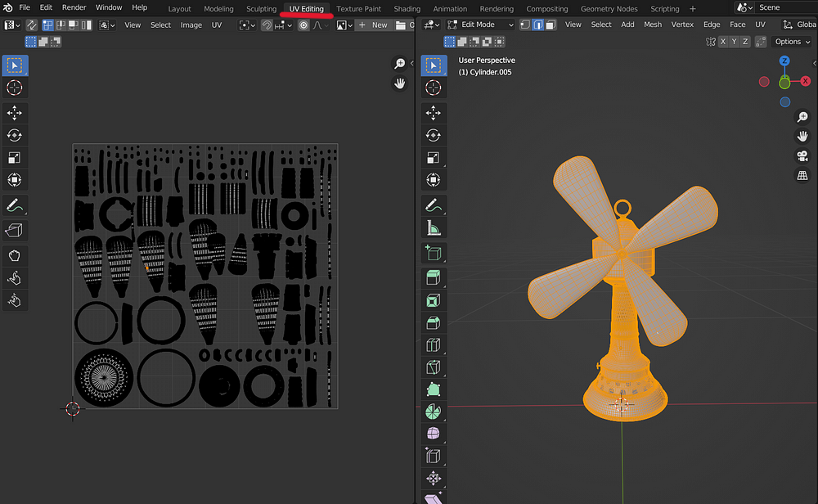Switch UV selection to Edge mode
This screenshot has height=504, width=818.
pos(60,25)
